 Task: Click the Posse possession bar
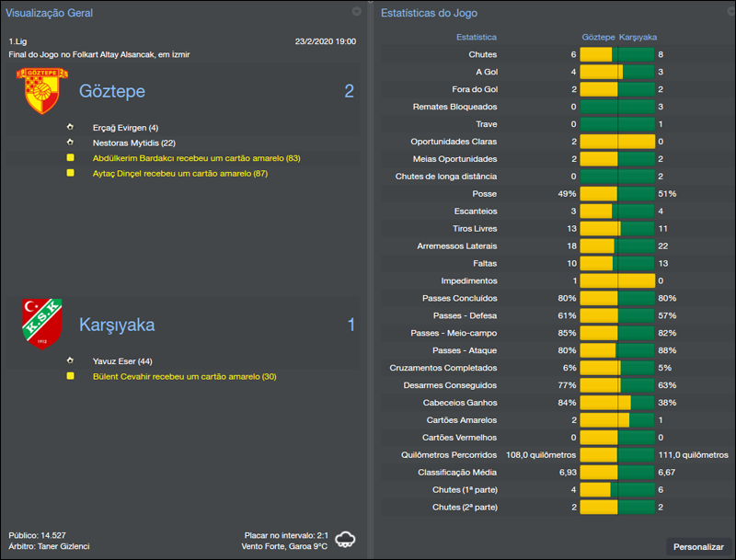coord(616,194)
